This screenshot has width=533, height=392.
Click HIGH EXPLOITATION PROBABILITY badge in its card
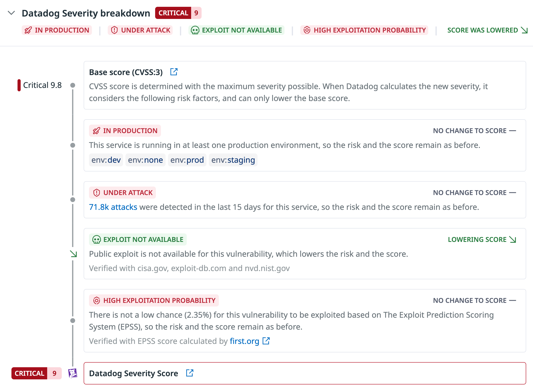[154, 300]
